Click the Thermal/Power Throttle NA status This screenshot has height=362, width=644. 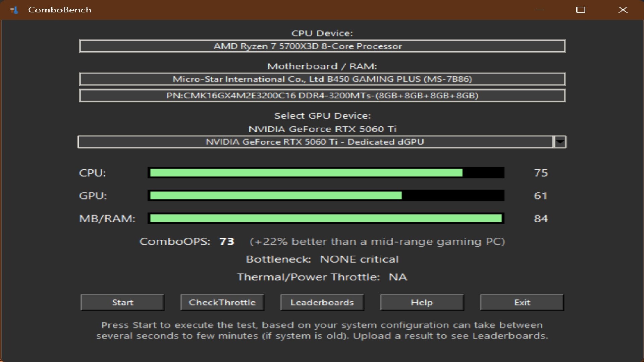click(x=397, y=277)
